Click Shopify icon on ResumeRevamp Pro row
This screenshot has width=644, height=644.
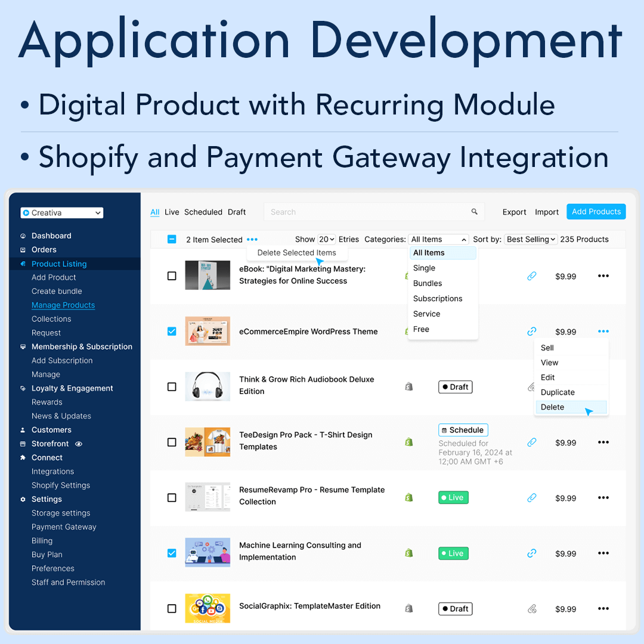tap(408, 497)
